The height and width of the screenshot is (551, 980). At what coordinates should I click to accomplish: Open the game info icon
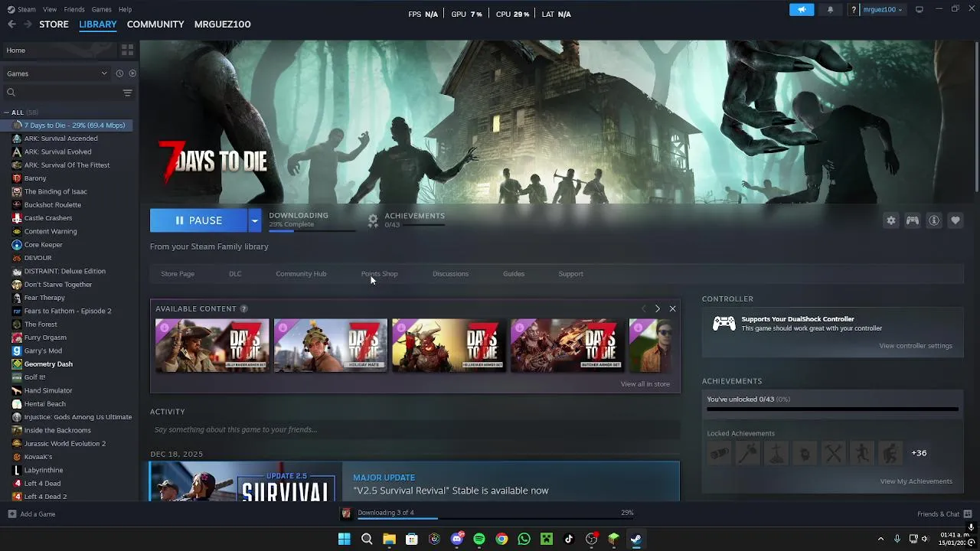pos(934,220)
